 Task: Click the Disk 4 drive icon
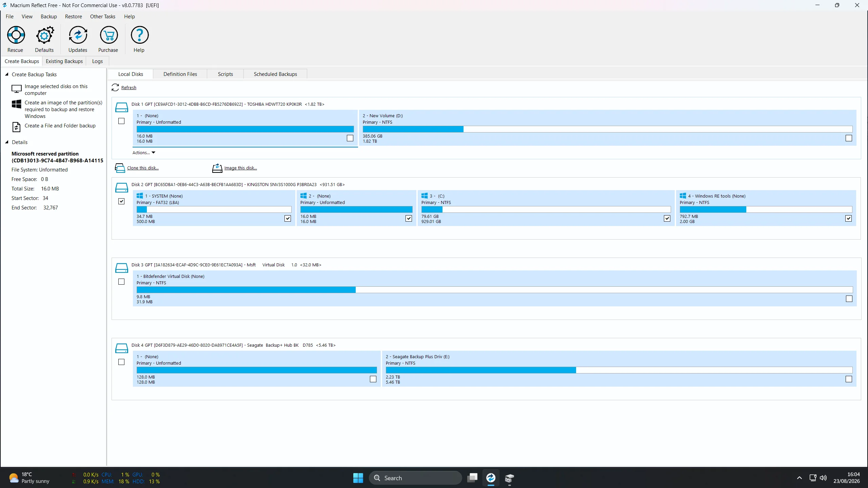coord(121,348)
